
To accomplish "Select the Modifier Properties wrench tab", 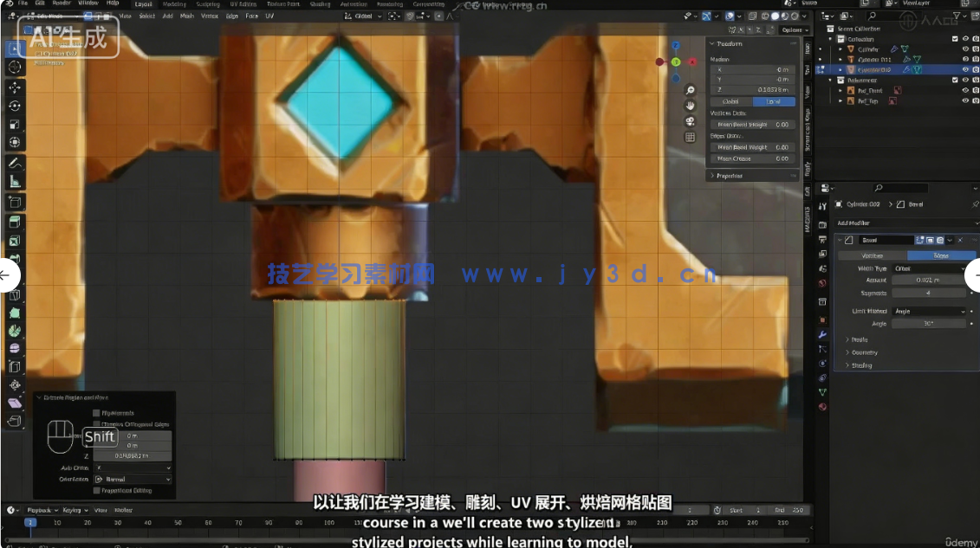I will click(821, 333).
